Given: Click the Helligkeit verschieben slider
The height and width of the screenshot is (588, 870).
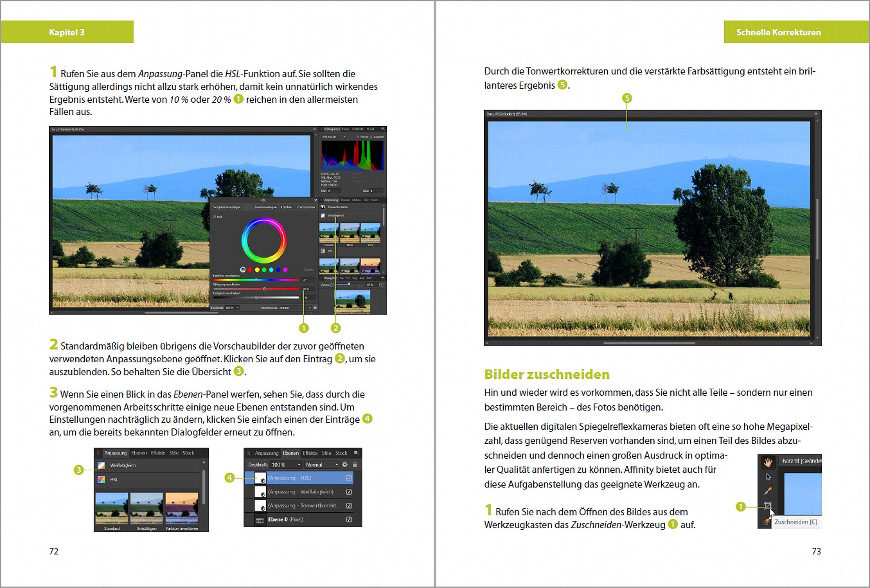Looking at the screenshot, I should (256, 297).
